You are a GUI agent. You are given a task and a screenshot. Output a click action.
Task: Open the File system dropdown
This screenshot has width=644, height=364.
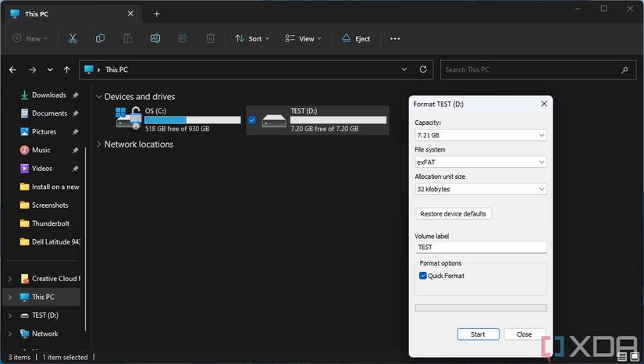pos(481,162)
